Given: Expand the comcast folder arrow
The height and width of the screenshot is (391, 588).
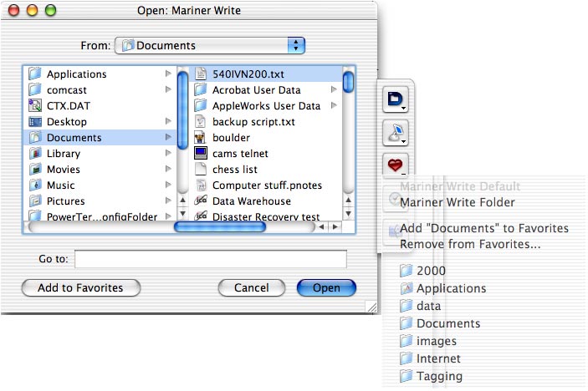Looking at the screenshot, I should coord(168,89).
